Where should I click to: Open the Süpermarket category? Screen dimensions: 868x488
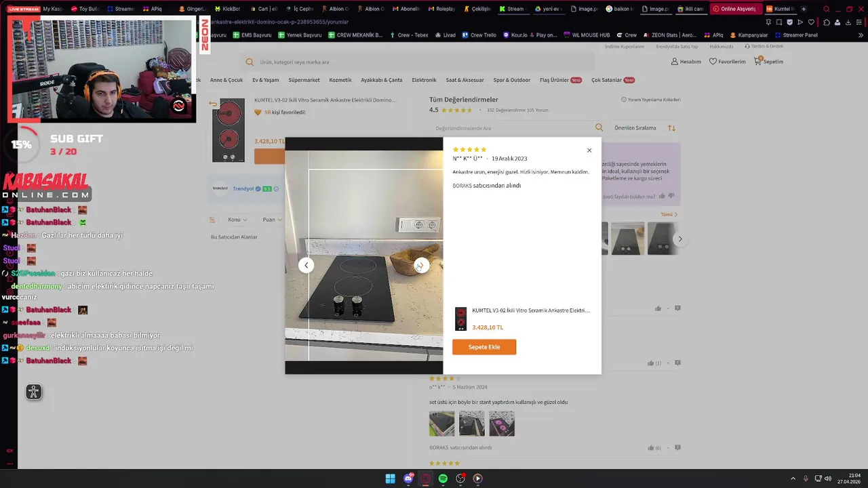click(x=304, y=80)
